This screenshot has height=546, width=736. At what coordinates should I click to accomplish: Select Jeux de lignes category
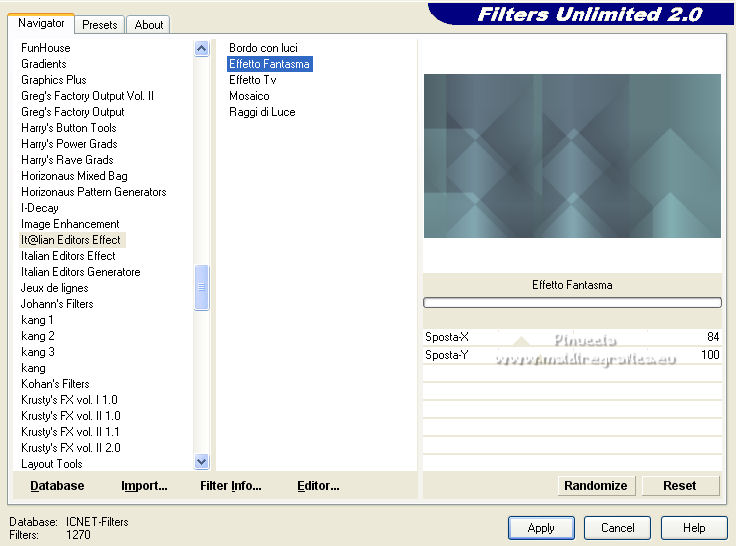click(54, 287)
